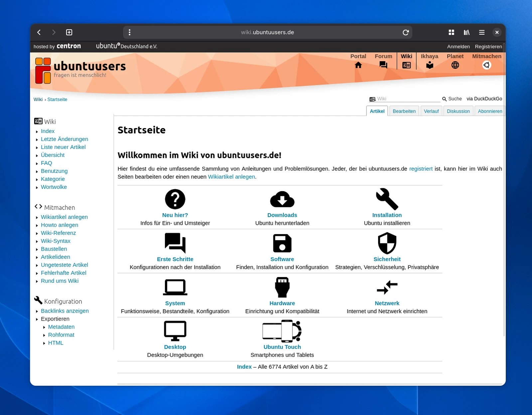
Task: Click the bold Index link above Alle 6774 Artikel
Action: pos(244,366)
